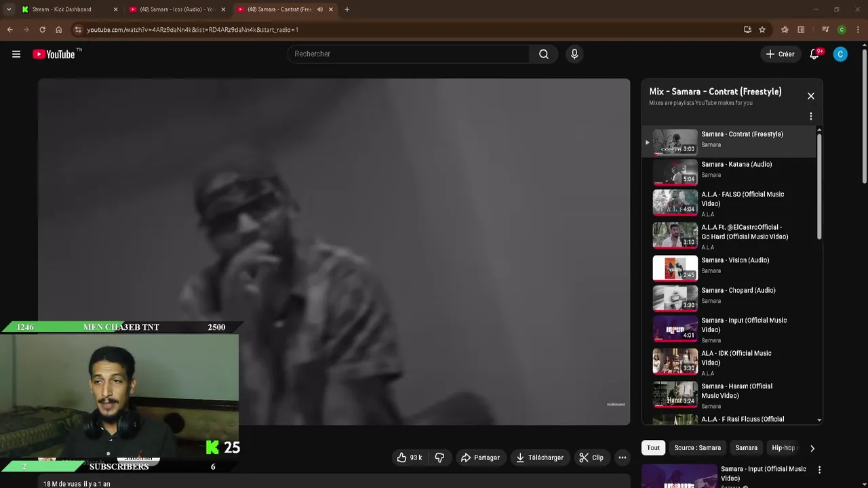Open the notifications bell
Image resolution: width=868 pixels, height=488 pixels.
tap(814, 54)
